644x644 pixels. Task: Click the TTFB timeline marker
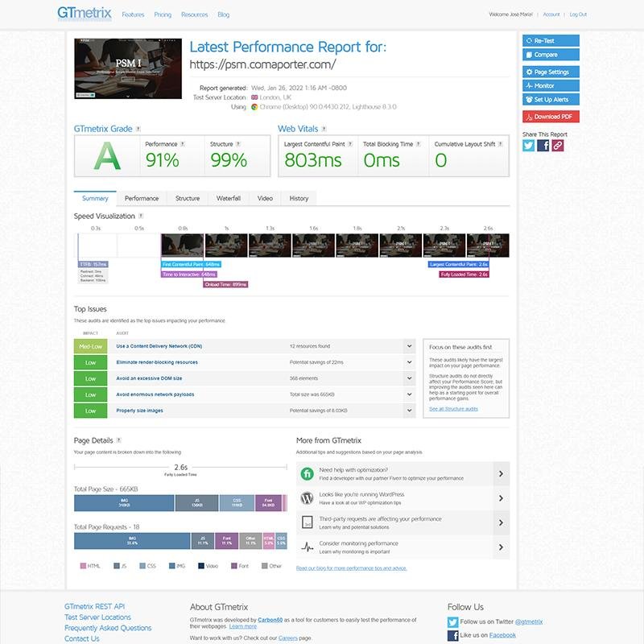(x=93, y=264)
